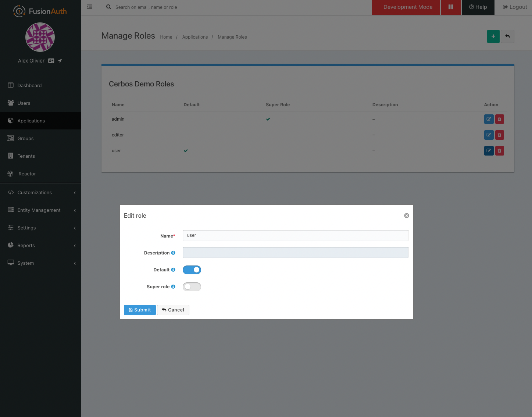Expand the Customizations menu
Screen dimensions: 532x417
tap(35, 192)
